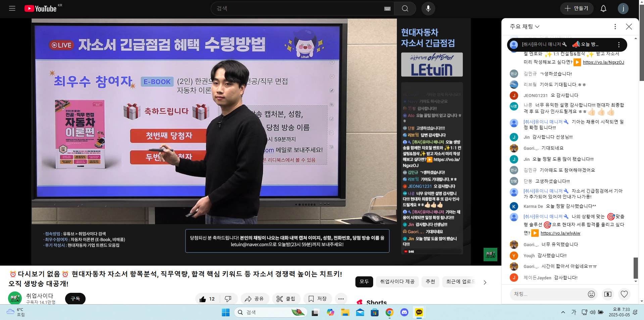Click the chat message input field

548,294
